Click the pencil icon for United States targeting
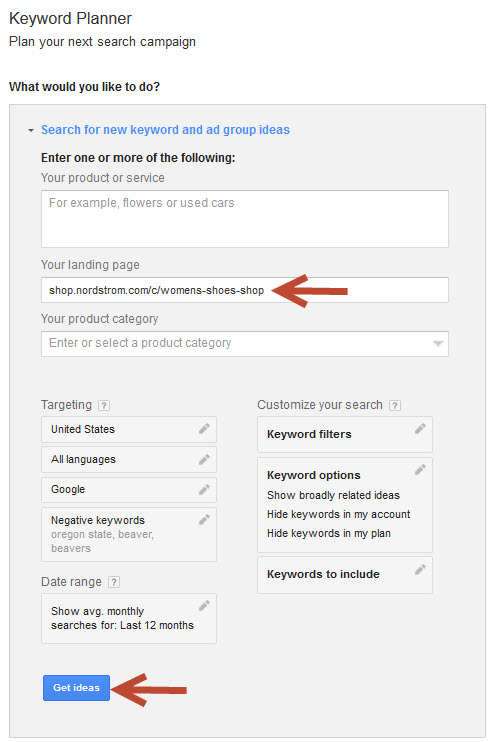The width and height of the screenshot is (495, 742). 204,429
